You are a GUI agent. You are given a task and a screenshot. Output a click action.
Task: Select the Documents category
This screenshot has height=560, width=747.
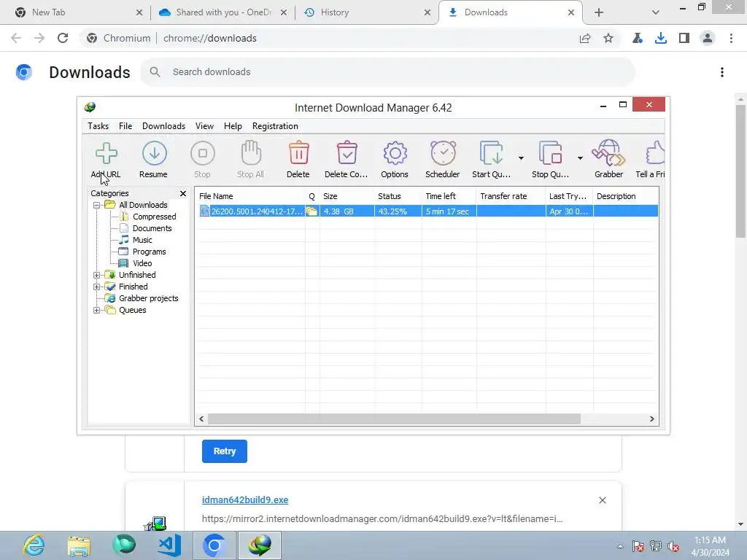(152, 228)
